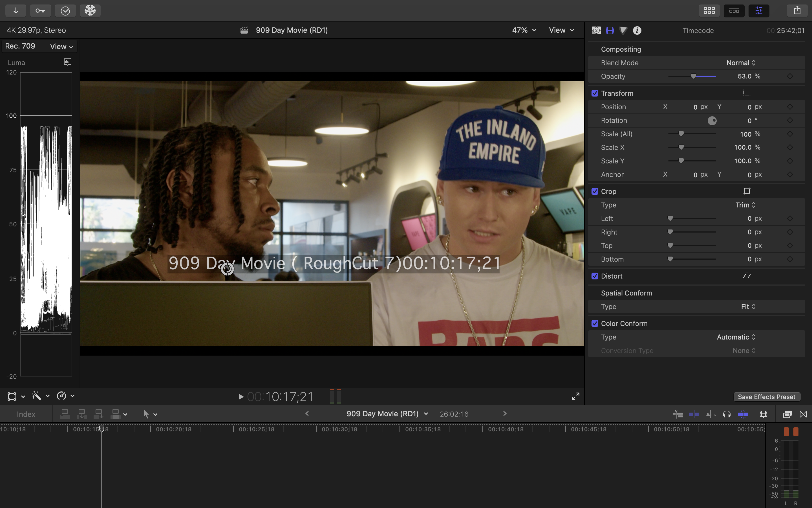
Task: Open the scopes View menu
Action: point(61,46)
